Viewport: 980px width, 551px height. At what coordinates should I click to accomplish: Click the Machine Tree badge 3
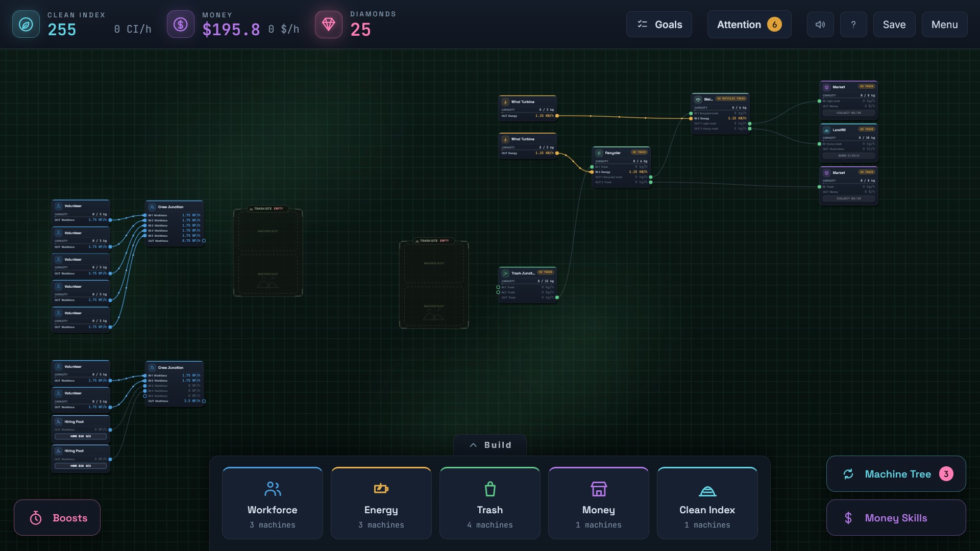(x=946, y=474)
